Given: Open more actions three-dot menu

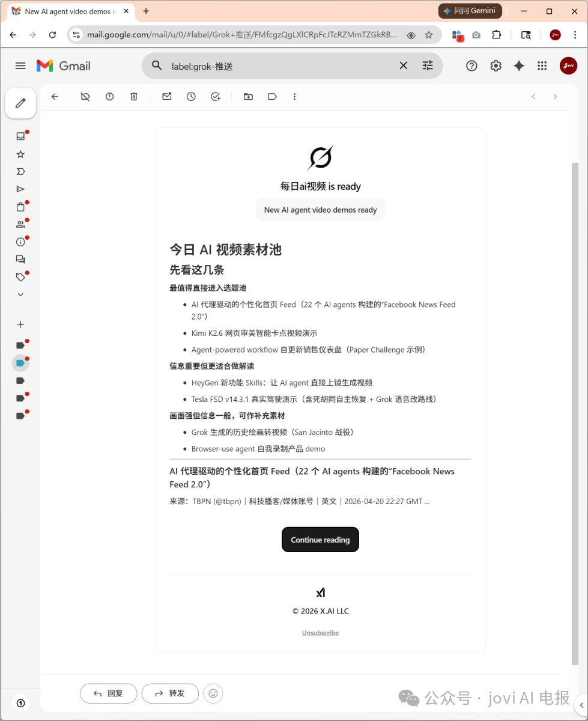Looking at the screenshot, I should [x=294, y=97].
